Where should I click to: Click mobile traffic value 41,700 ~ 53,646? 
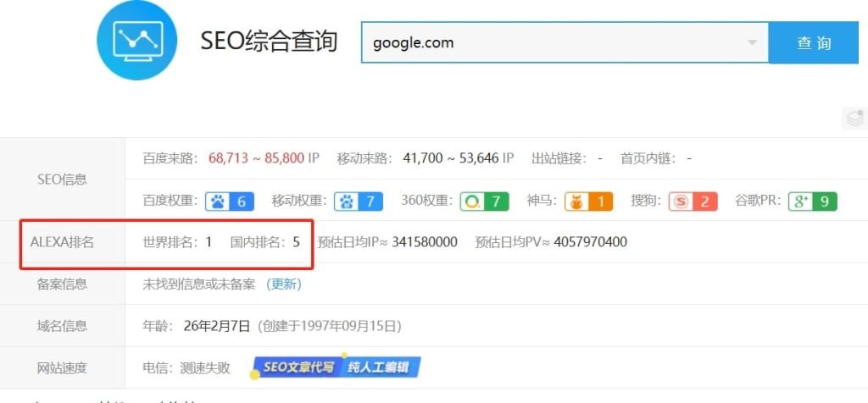pyautogui.click(x=451, y=158)
